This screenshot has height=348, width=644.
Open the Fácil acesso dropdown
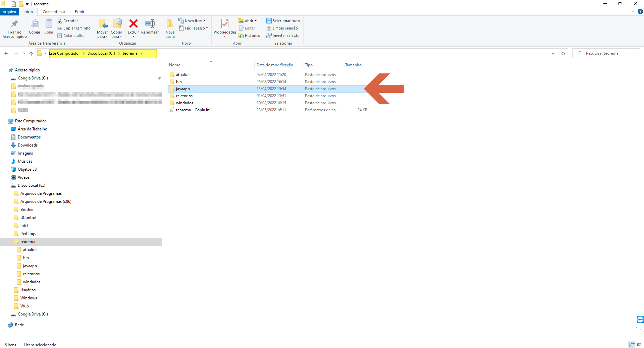[193, 28]
